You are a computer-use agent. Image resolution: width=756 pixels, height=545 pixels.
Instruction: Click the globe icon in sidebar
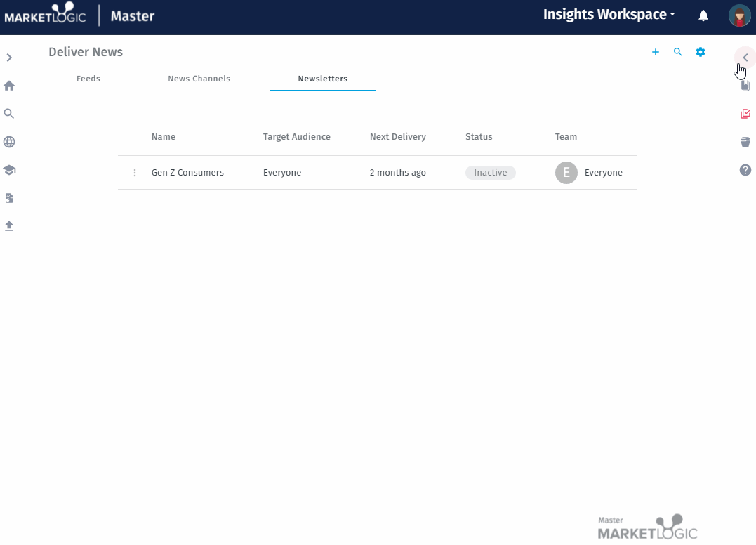coord(9,142)
